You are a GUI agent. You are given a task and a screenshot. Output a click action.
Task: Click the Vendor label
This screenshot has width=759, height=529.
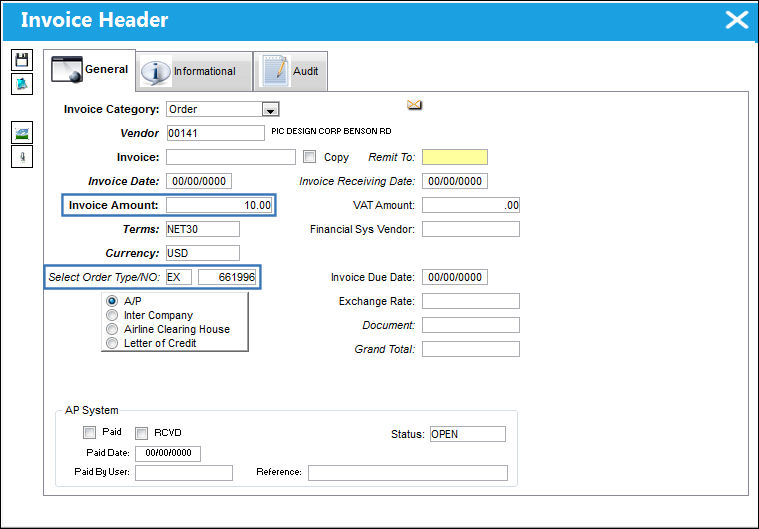pos(139,133)
